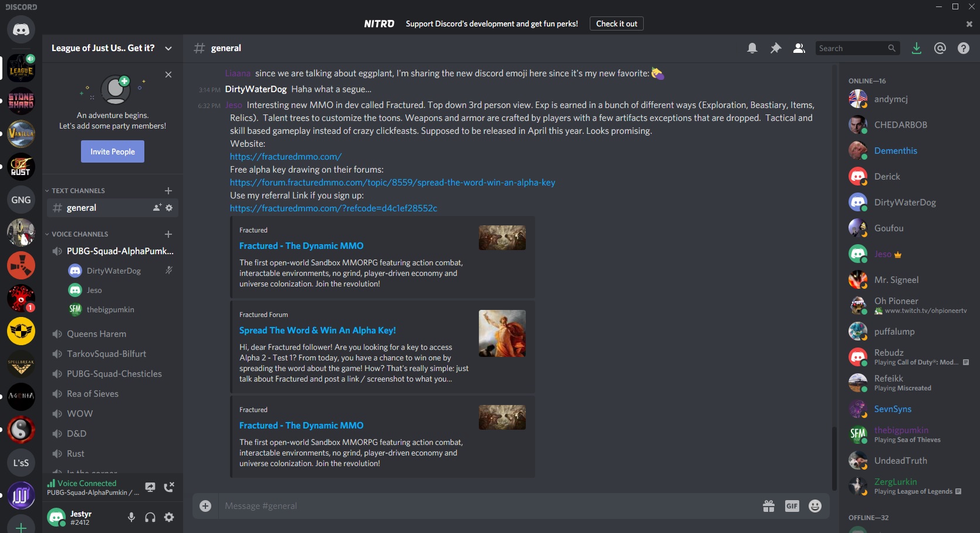Upload a file with plus button
The image size is (980, 533).
205,506
